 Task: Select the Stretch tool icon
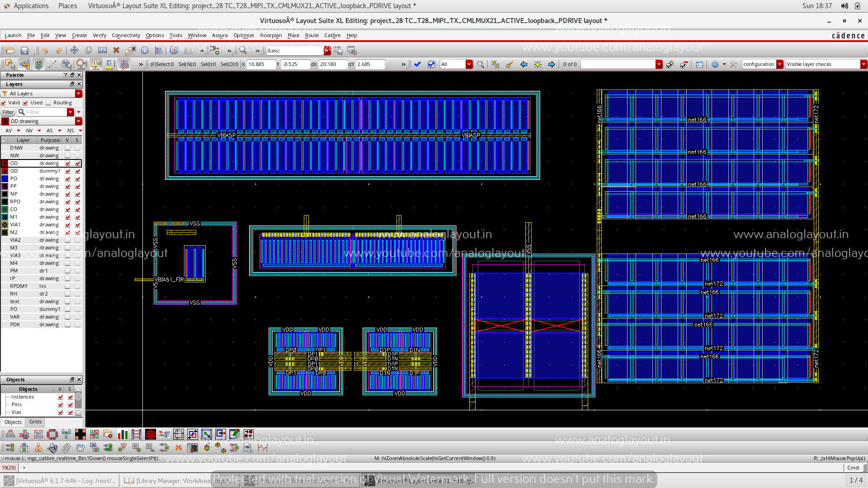[x=103, y=50]
